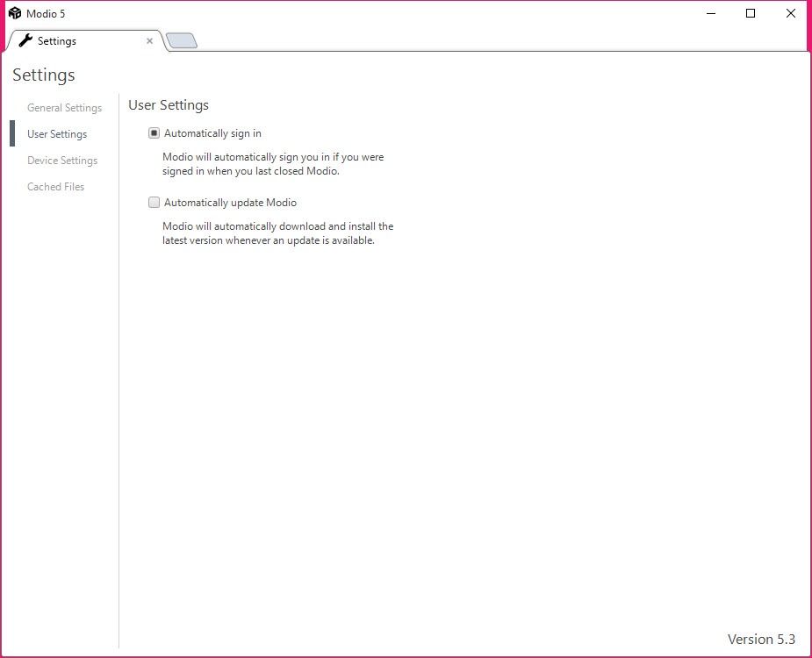Click the Version 5.3 text

coord(761,640)
